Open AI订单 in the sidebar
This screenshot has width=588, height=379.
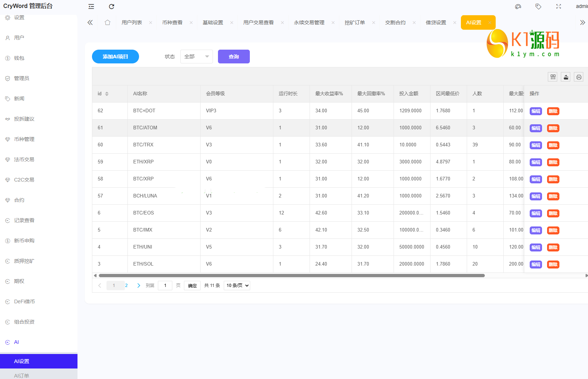(39, 375)
